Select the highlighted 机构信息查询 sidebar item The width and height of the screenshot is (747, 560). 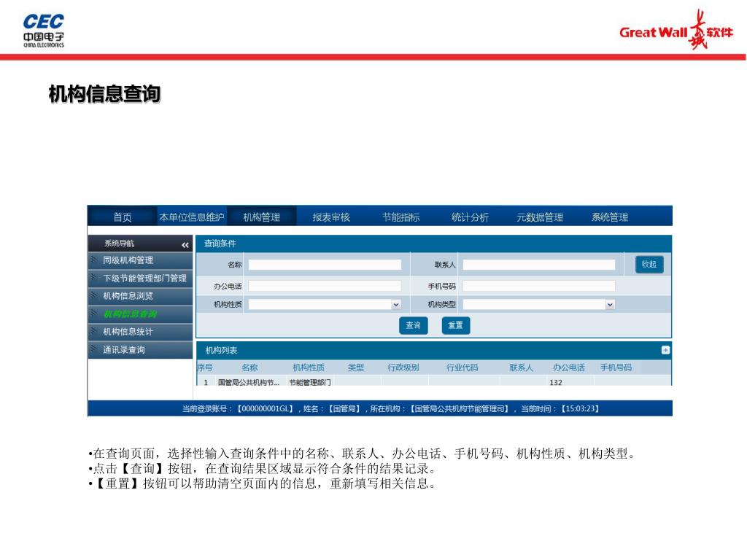141,314
